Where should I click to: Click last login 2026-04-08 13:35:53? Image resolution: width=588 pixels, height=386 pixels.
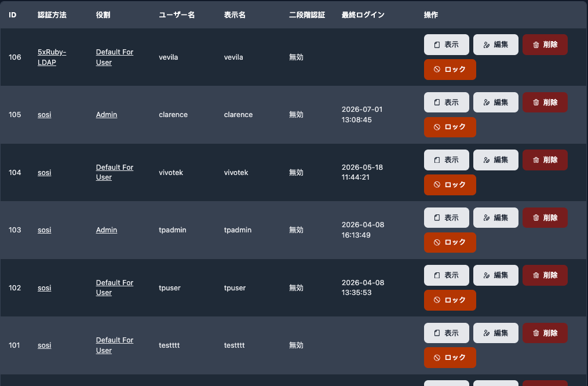pyautogui.click(x=363, y=287)
